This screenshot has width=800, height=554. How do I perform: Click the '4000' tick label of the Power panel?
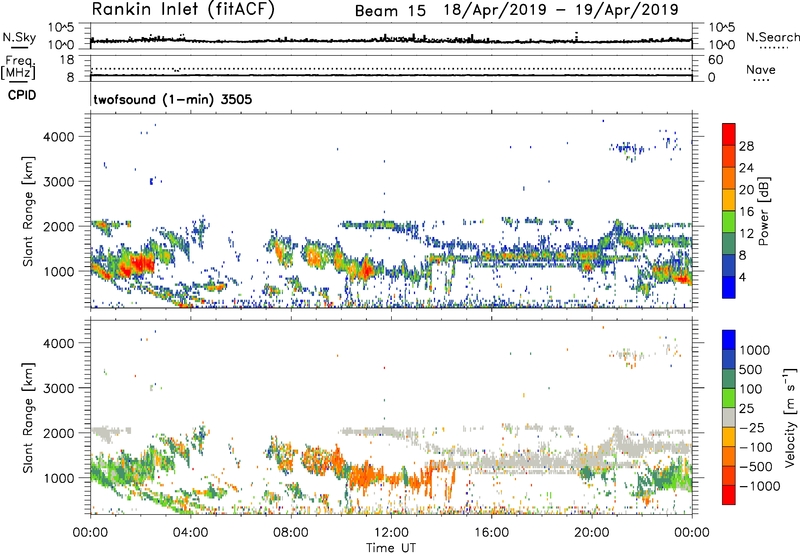tap(58, 137)
